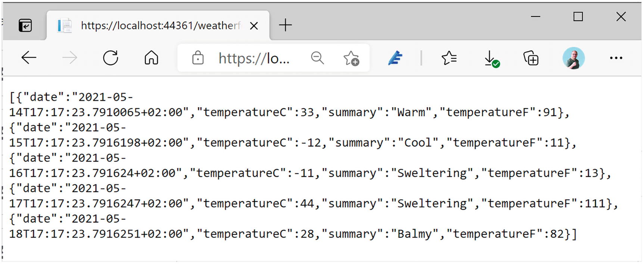
Task: Go to the home page
Action: [151, 58]
